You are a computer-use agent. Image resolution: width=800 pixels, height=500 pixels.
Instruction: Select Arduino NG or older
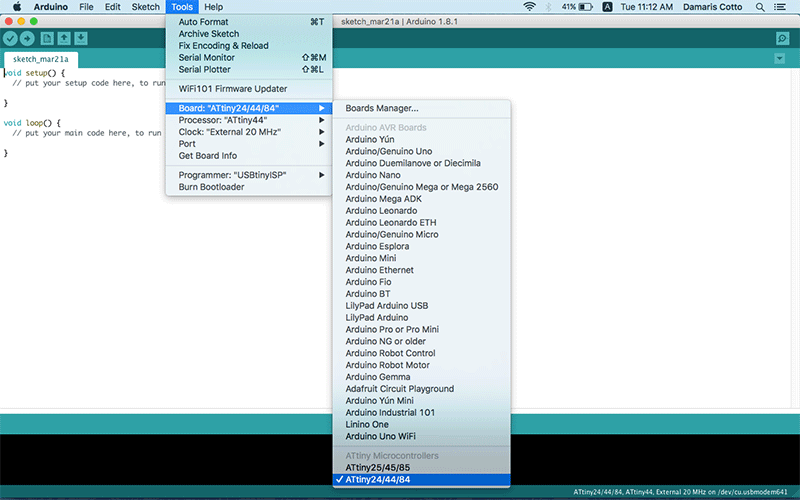tap(421, 341)
